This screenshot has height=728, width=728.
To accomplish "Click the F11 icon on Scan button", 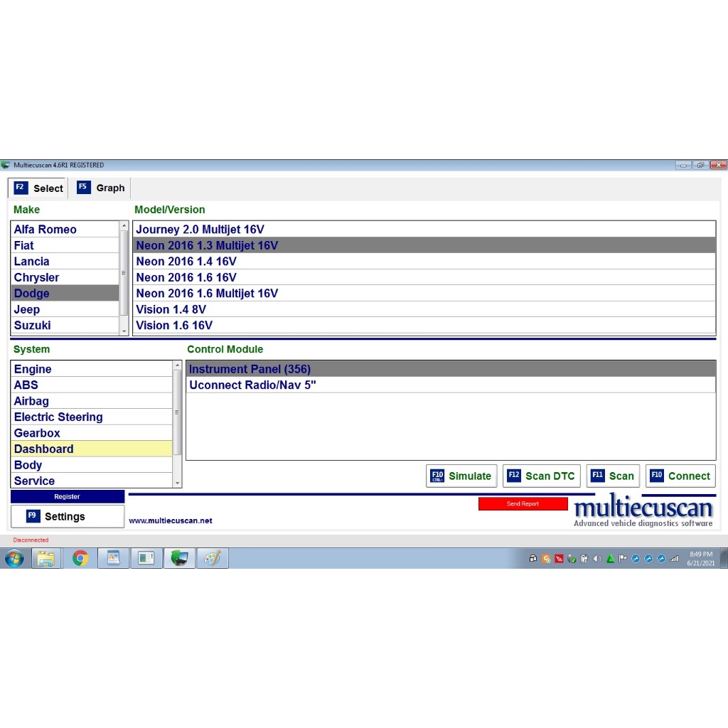I will pos(597,476).
